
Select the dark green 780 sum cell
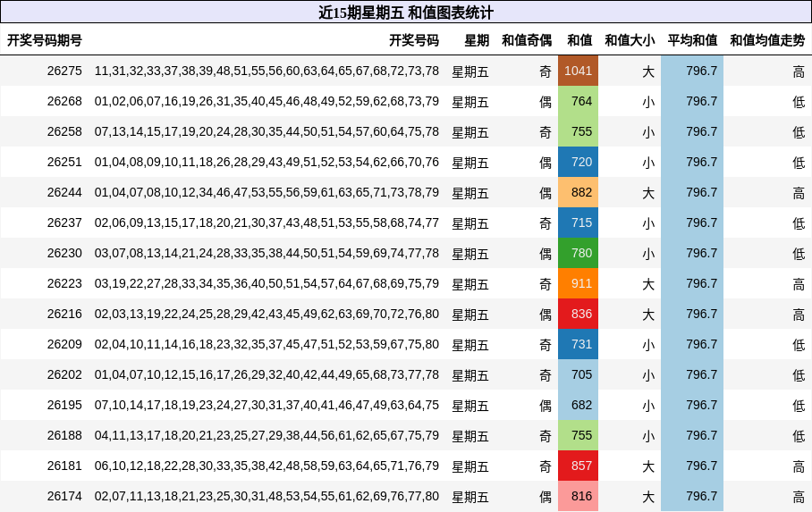point(578,253)
